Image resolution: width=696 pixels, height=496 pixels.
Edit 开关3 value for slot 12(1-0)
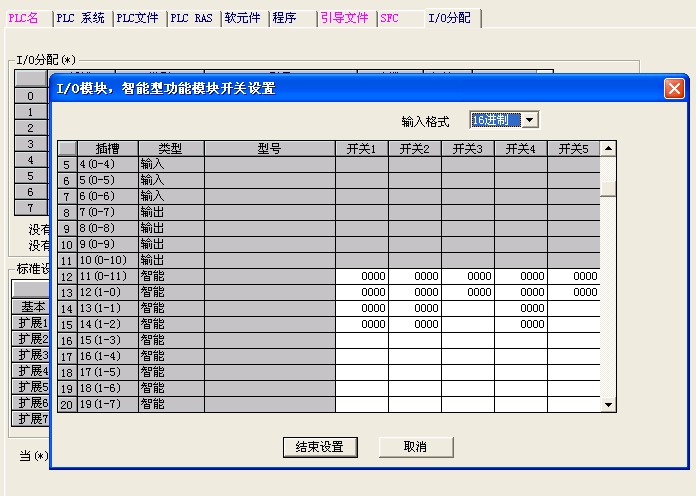coord(467,292)
